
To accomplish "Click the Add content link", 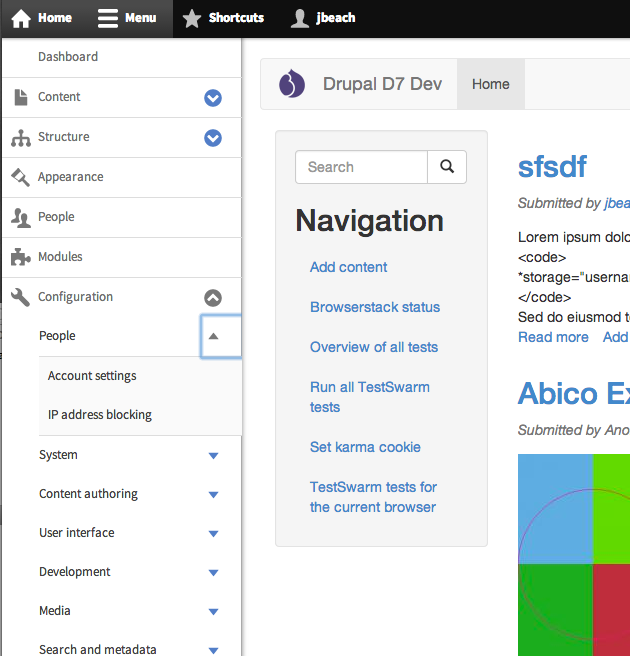I will click(x=348, y=267).
